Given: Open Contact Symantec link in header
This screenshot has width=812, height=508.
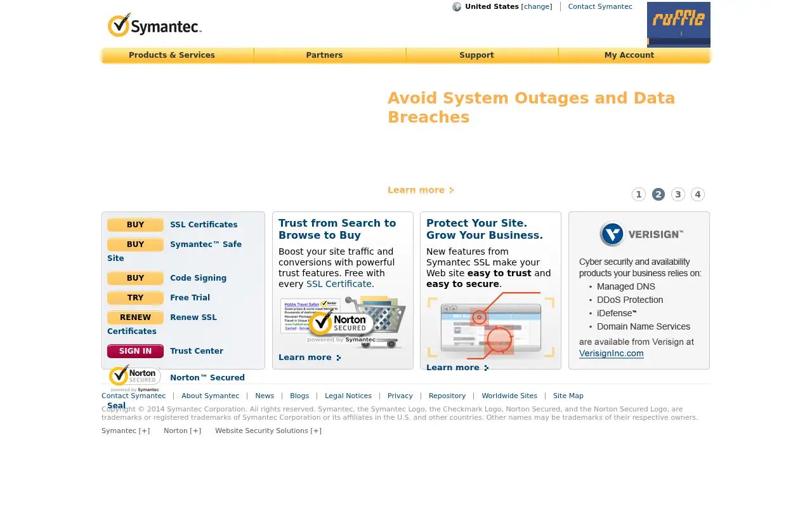Looking at the screenshot, I should pyautogui.click(x=600, y=7).
